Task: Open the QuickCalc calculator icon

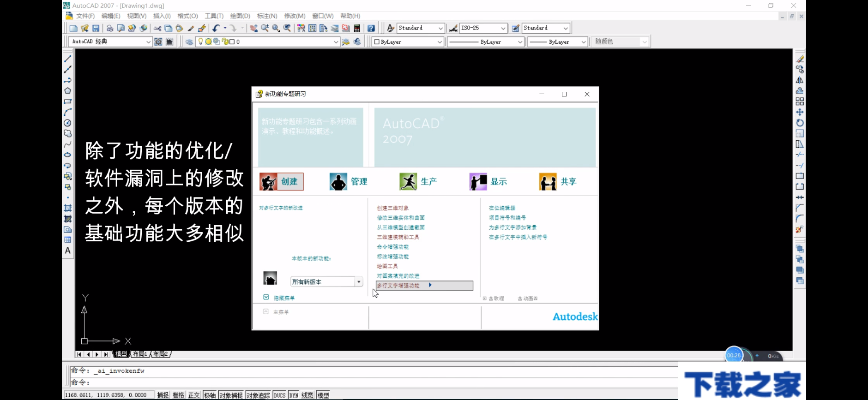Action: [x=357, y=28]
